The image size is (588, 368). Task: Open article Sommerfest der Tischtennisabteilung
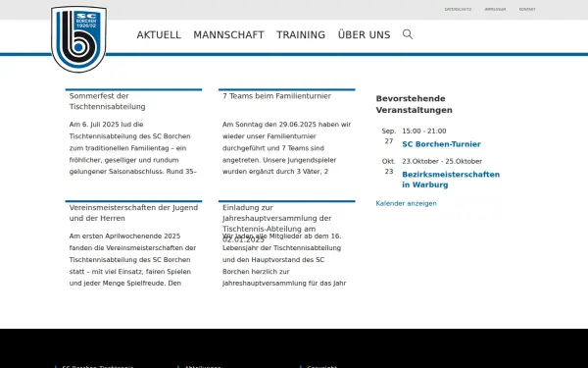107,101
